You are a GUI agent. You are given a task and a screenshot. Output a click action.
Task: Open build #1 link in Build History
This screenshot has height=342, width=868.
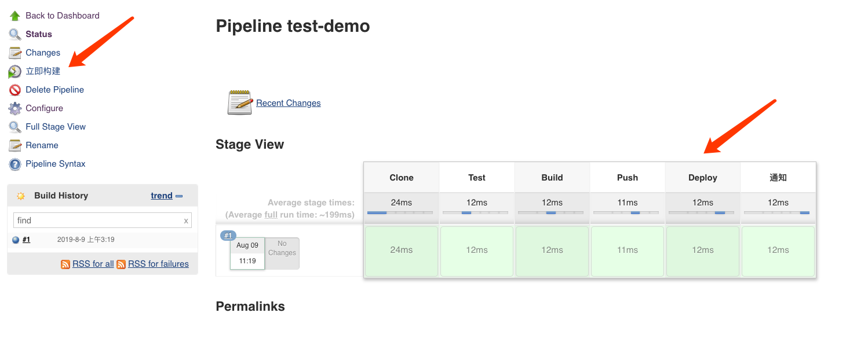point(26,240)
